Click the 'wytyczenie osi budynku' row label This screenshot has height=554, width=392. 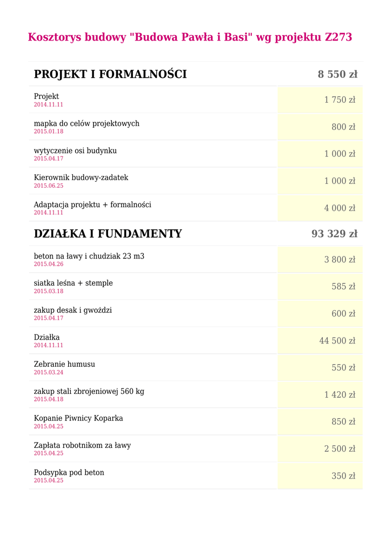75,150
